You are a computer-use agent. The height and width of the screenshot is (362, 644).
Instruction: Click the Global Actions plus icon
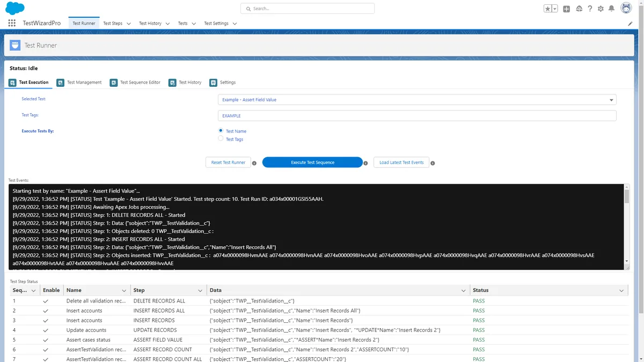click(x=567, y=9)
